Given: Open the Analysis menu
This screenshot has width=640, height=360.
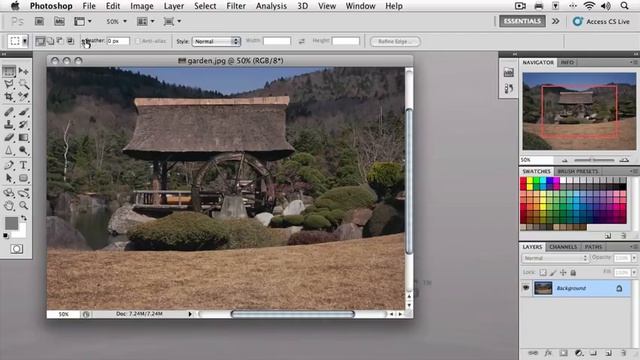Looking at the screenshot, I should pos(271,6).
